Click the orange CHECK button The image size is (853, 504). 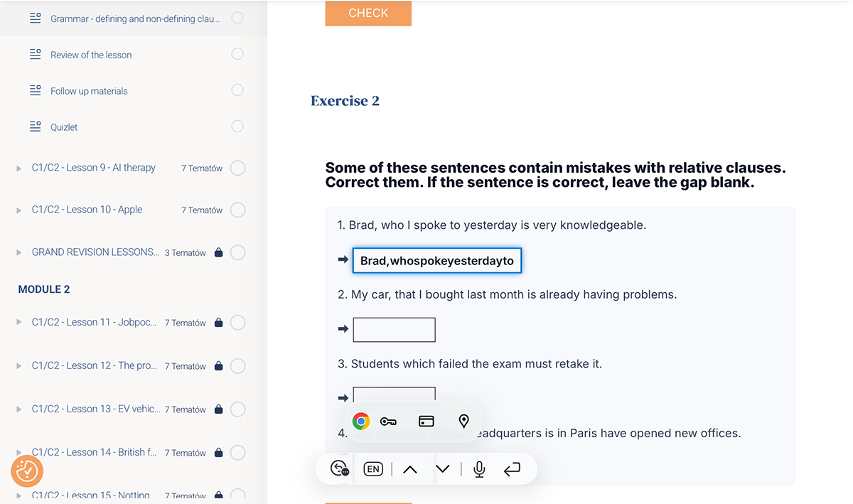tap(368, 13)
